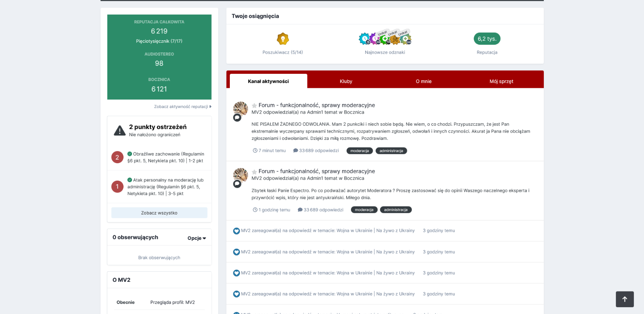The height and width of the screenshot is (314, 644).
Task: Click the Audiostereo reputation value 98
Action: pos(159,63)
